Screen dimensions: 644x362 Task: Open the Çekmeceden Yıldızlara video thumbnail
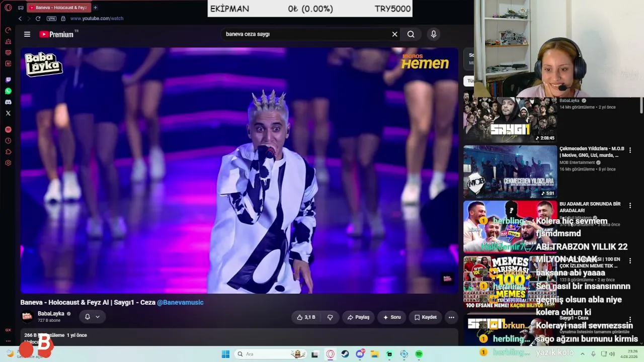tap(510, 172)
